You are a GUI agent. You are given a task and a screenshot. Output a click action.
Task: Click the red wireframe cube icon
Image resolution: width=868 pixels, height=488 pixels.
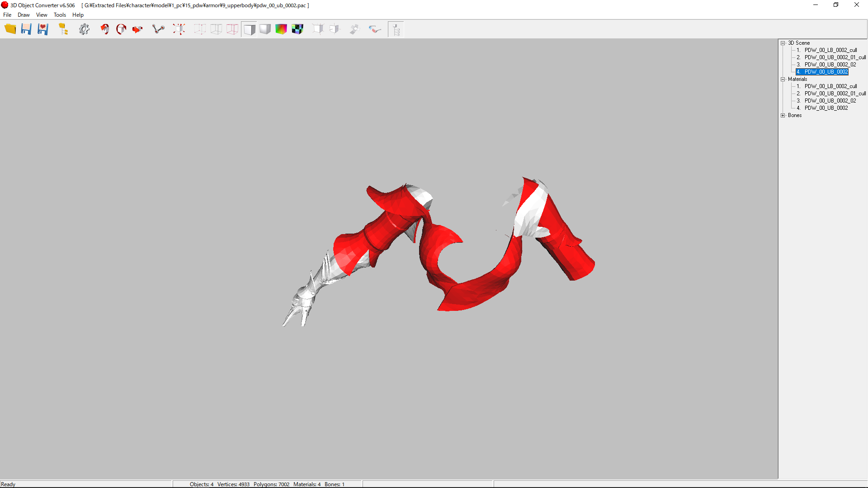coord(232,29)
